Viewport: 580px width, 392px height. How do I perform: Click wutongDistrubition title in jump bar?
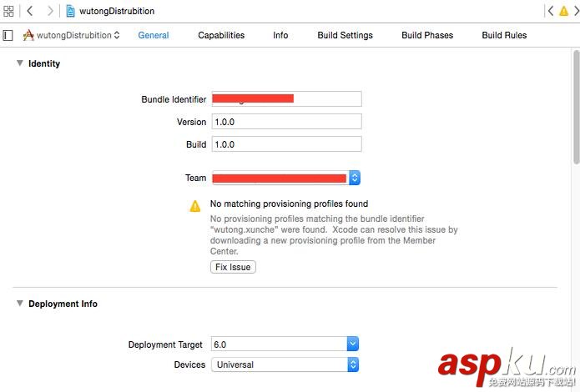[117, 11]
